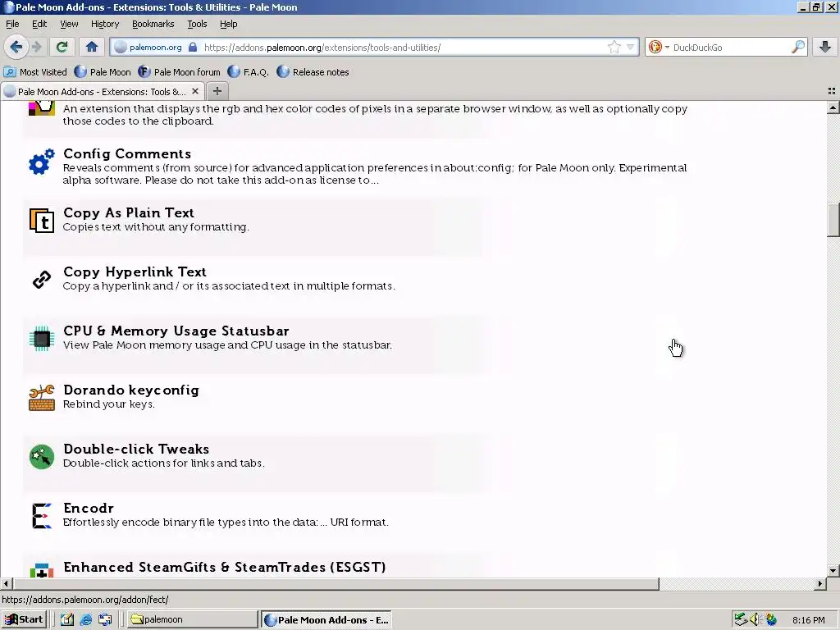Screen dimensions: 840x630
Task: Click the tab groups grid icon
Action: click(832, 91)
